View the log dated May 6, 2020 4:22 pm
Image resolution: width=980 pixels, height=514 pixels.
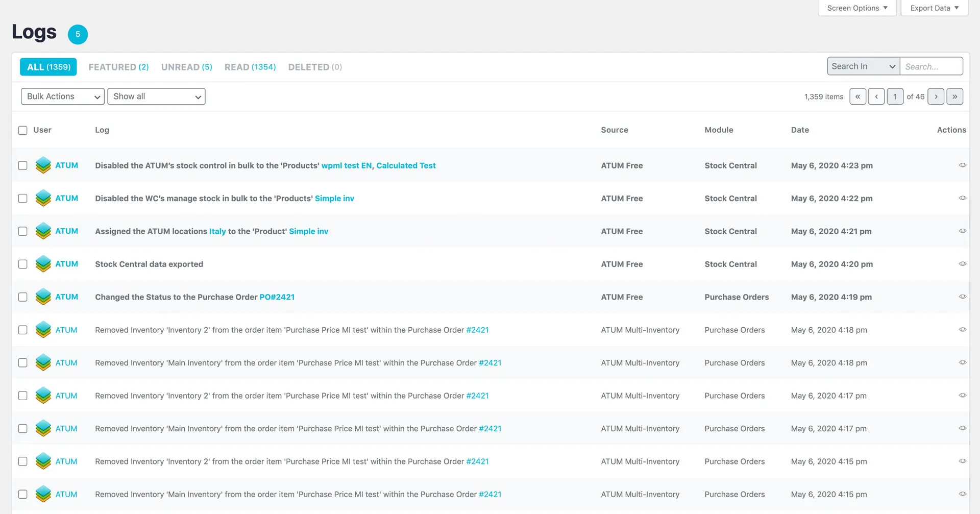(963, 198)
